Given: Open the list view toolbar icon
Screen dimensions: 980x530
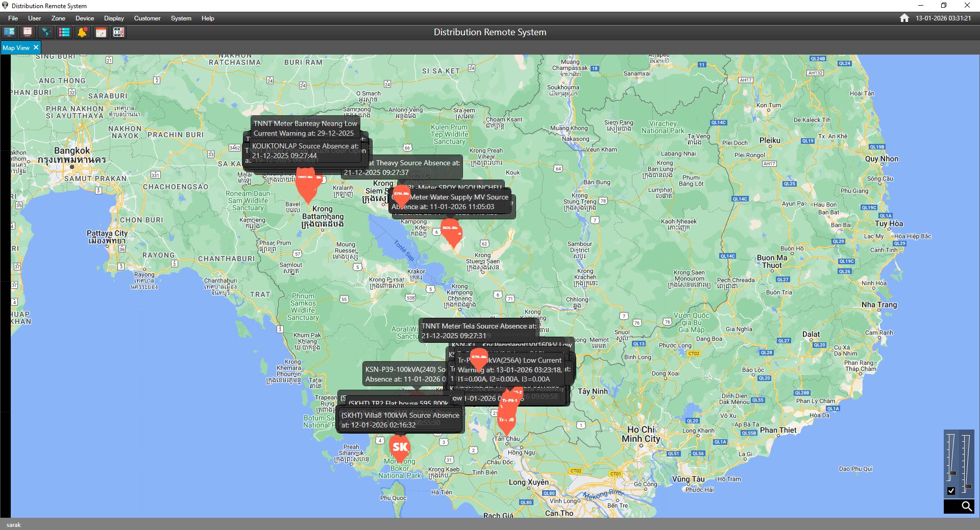Looking at the screenshot, I should coord(64,32).
